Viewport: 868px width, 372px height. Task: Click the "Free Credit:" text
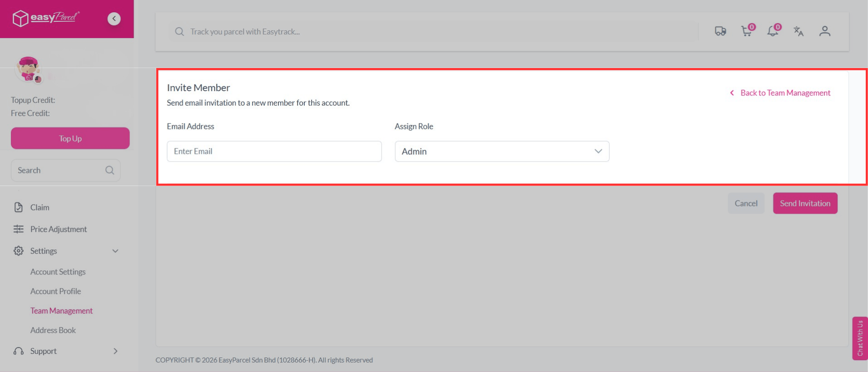coord(30,113)
